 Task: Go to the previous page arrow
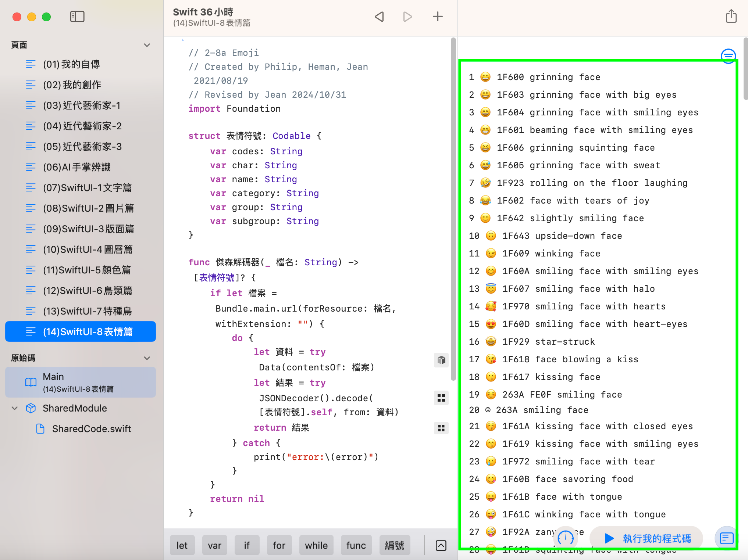point(379,17)
